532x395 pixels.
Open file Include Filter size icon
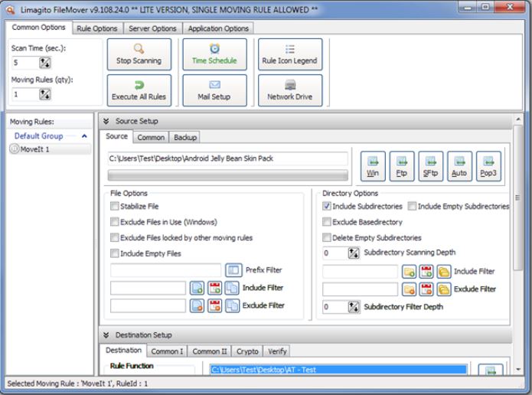232,288
